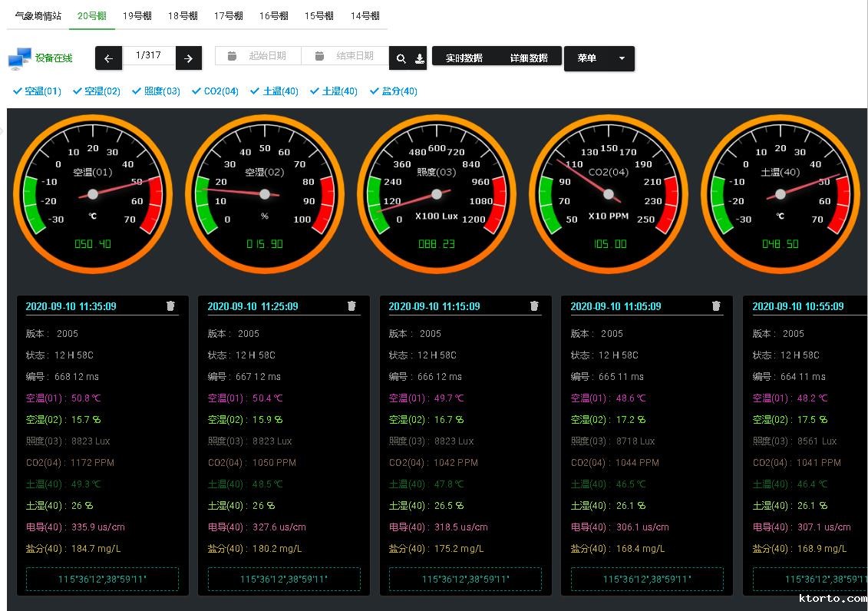The image size is (868, 611).
Task: Click the 详细数据 button
Action: point(529,58)
